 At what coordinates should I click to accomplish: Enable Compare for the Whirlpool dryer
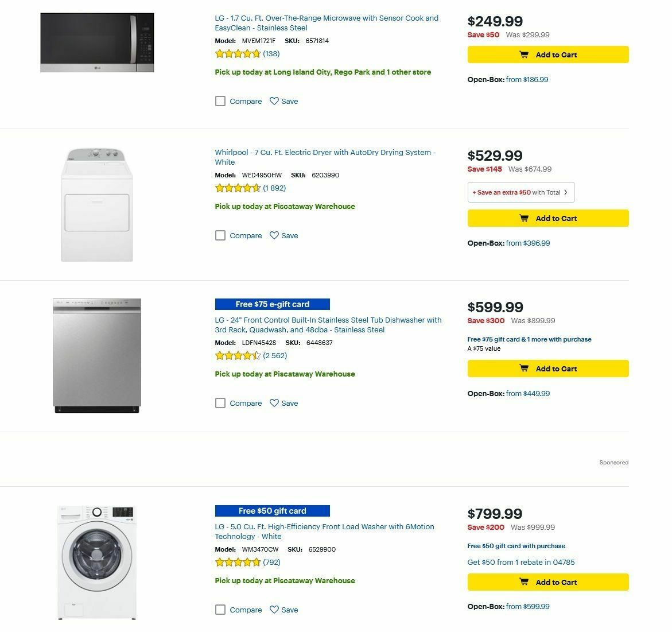tap(220, 235)
